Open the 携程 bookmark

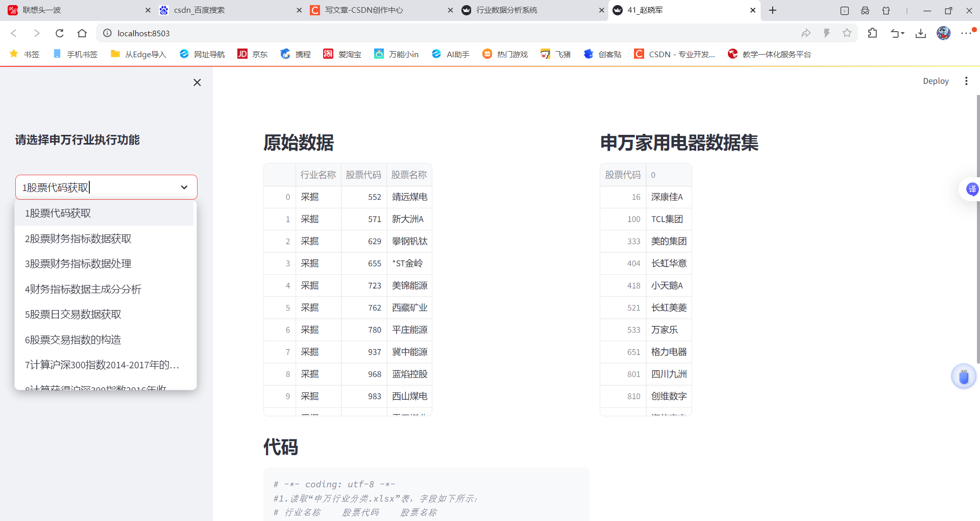pos(296,54)
